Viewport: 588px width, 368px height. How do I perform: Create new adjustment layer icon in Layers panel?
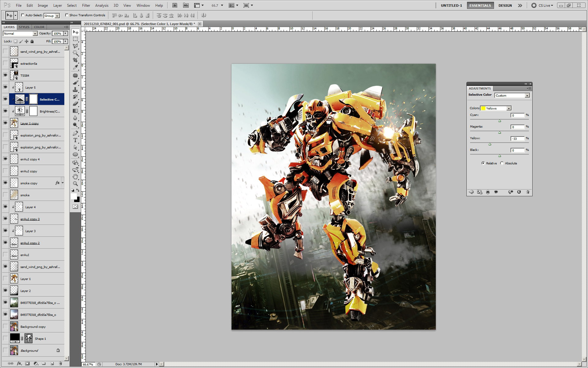tap(36, 363)
